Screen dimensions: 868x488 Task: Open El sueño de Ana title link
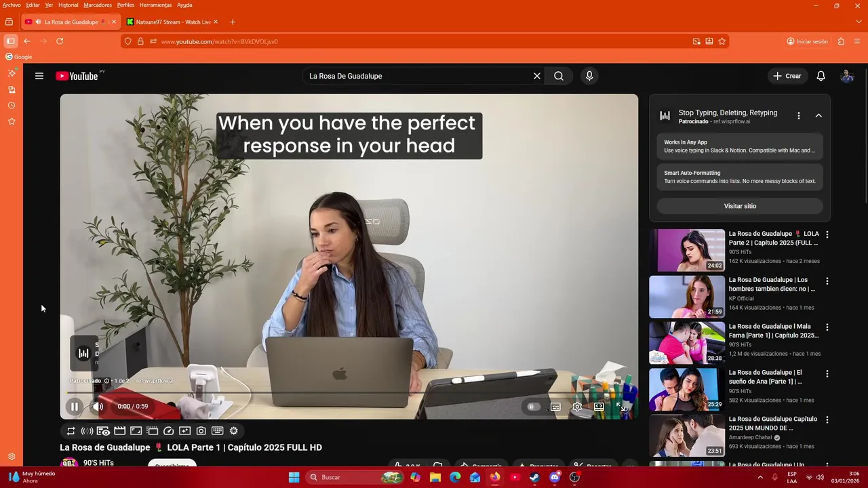[766, 377]
